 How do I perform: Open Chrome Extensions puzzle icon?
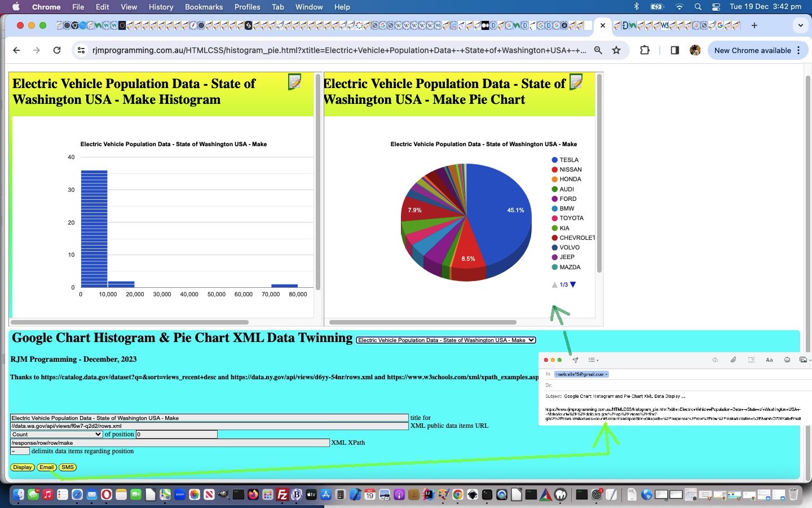tap(645, 50)
